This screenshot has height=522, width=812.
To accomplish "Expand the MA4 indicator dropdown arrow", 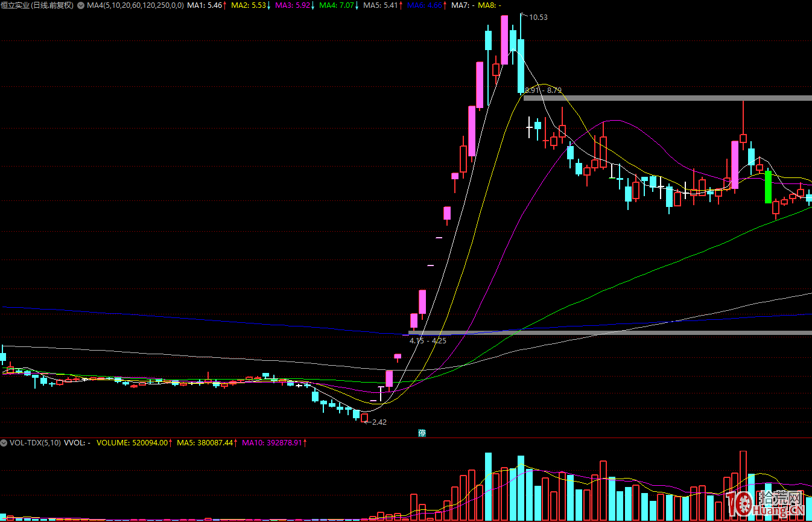I will tap(81, 5).
